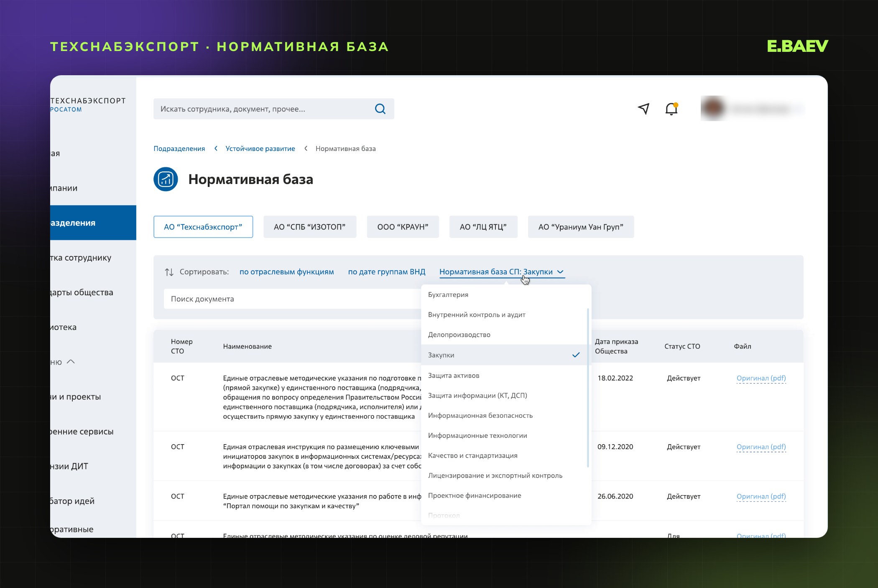Switch to АО "ЛЦ ЯТЦ" tab

pos(483,227)
